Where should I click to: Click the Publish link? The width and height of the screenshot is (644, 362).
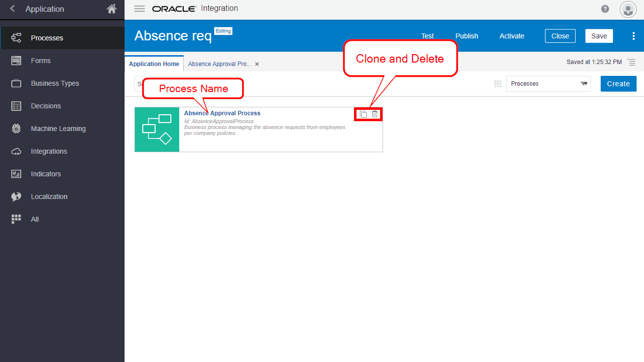click(466, 36)
